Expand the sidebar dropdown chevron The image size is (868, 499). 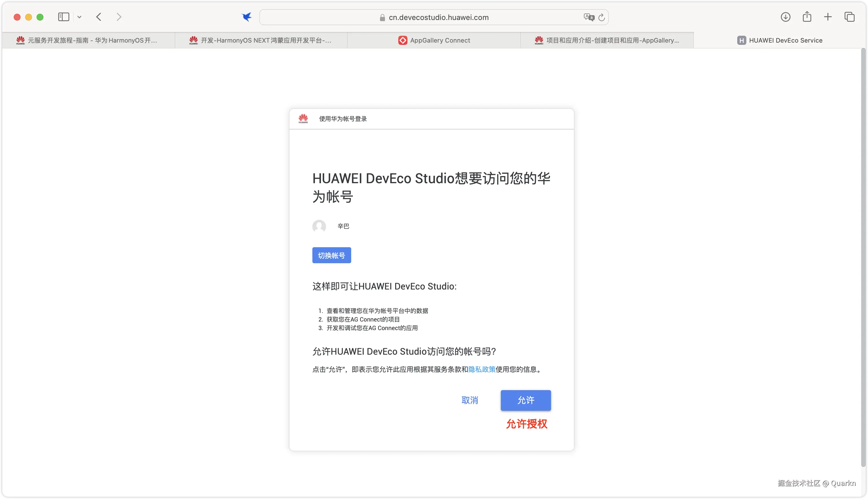[79, 17]
